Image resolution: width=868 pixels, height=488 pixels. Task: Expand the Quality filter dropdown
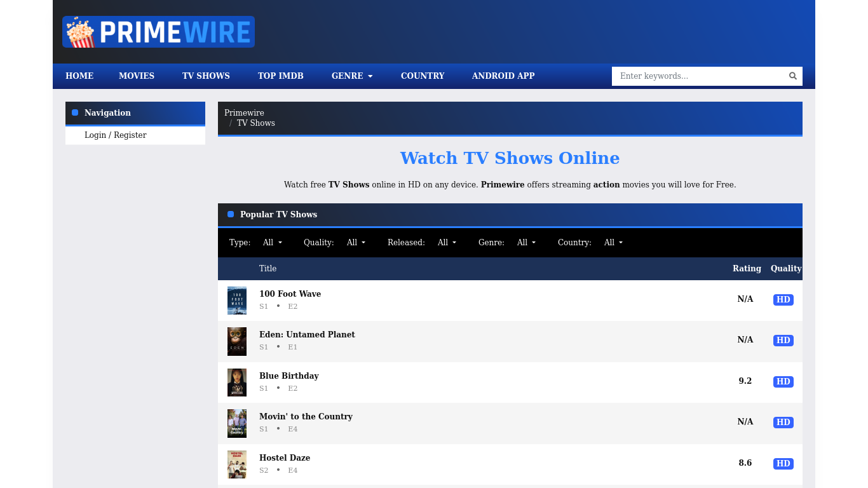pyautogui.click(x=356, y=243)
